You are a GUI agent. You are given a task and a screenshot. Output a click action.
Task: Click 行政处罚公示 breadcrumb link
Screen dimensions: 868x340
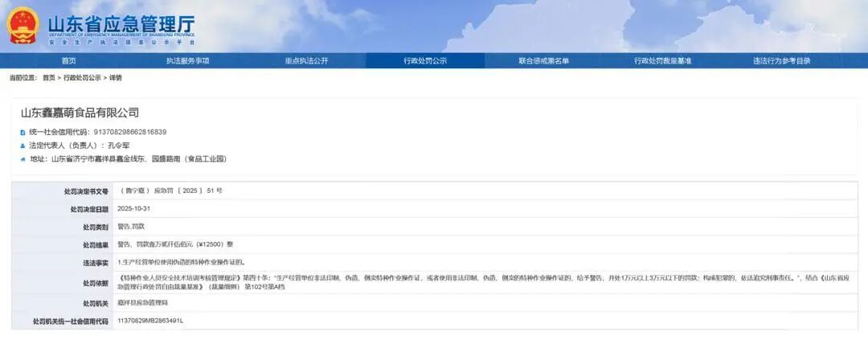83,78
